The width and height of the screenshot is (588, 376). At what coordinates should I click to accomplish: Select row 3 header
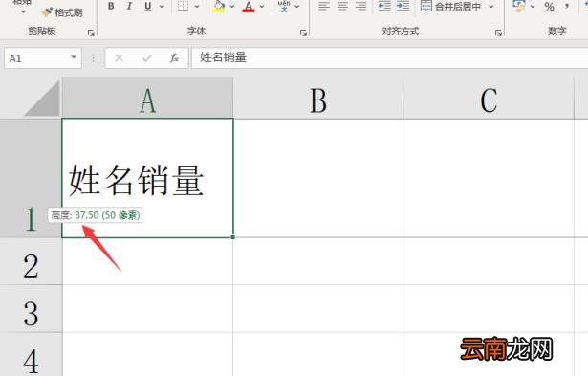[x=31, y=308]
